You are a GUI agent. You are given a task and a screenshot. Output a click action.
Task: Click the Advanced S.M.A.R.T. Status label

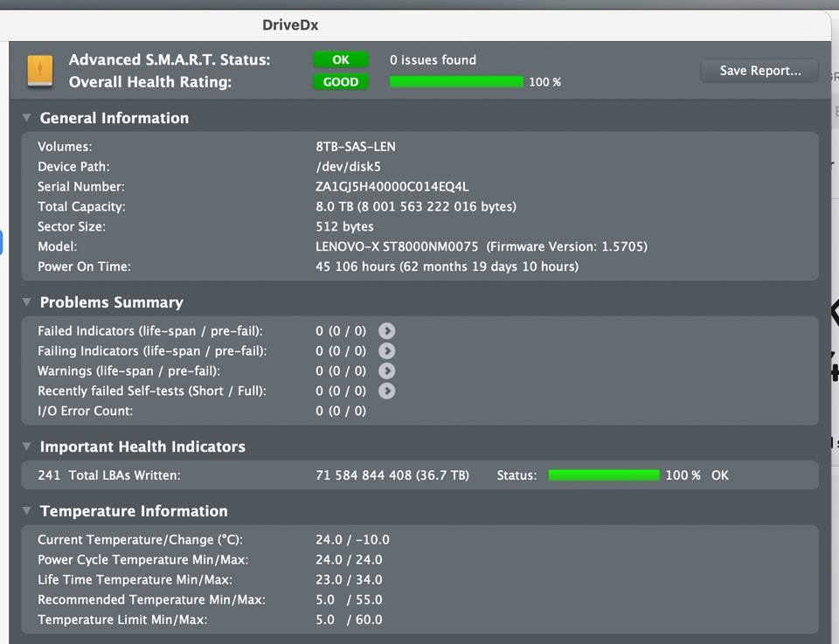click(170, 59)
